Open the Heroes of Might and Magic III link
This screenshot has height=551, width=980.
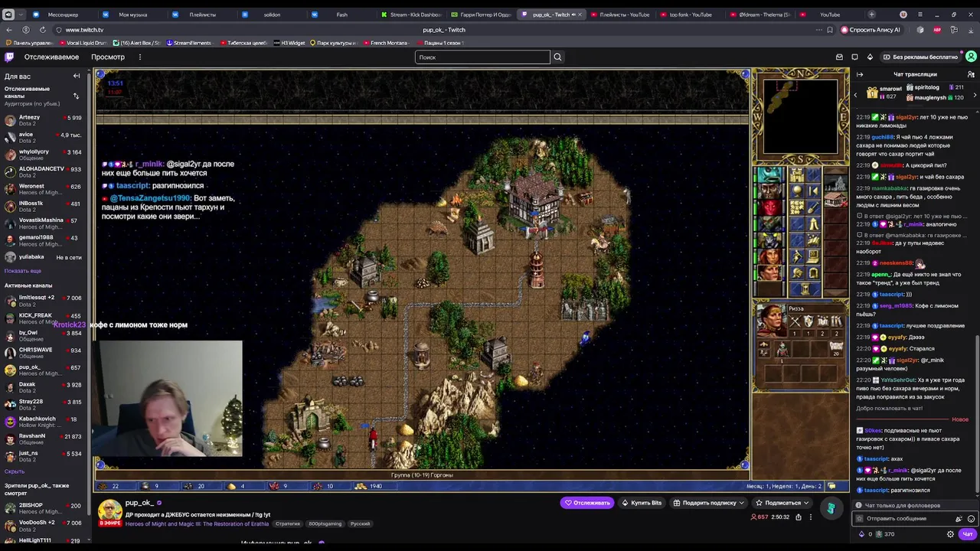click(x=198, y=523)
